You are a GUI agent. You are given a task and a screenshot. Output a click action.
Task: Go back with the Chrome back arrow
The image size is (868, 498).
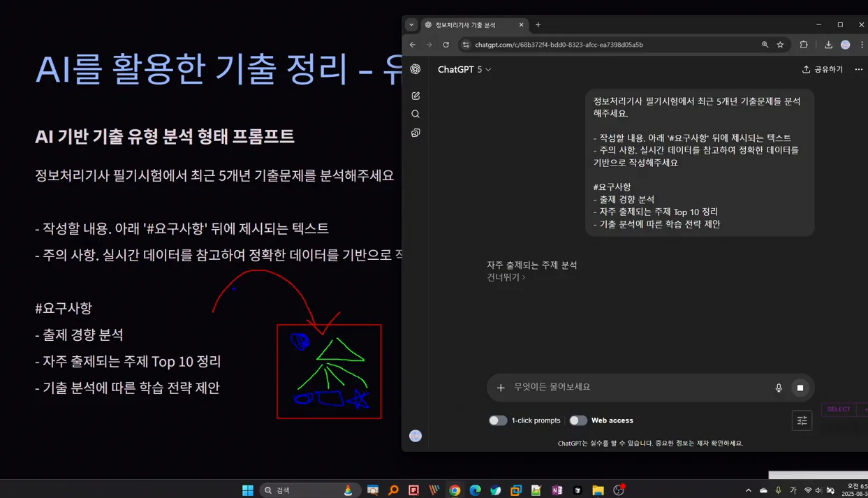(x=413, y=45)
